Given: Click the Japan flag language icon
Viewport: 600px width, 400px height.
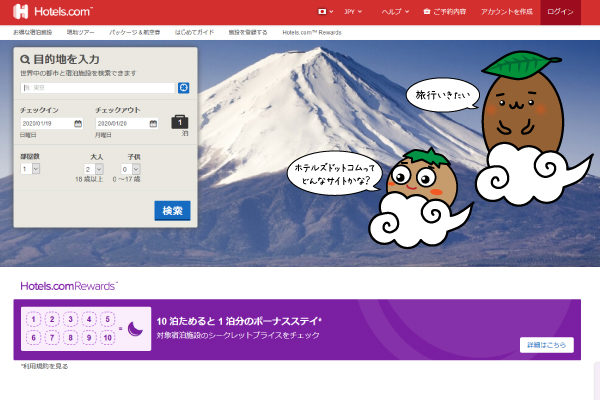Looking at the screenshot, I should 321,12.
